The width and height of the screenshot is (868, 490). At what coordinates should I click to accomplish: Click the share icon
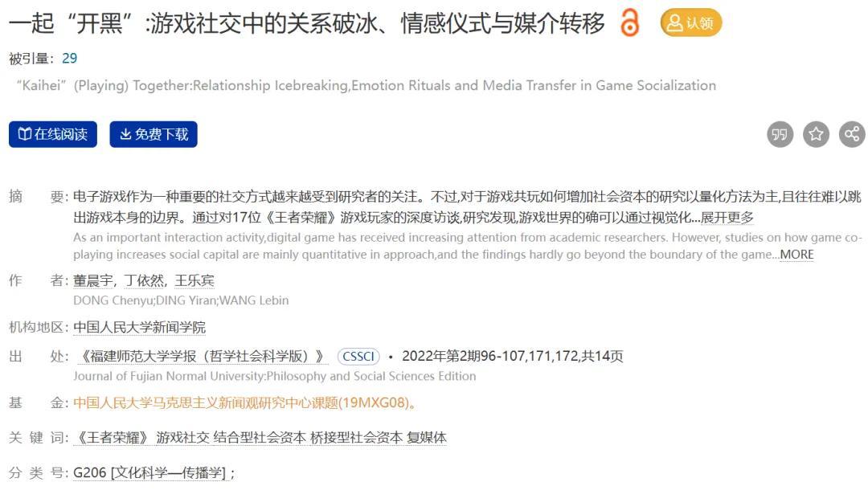point(852,134)
